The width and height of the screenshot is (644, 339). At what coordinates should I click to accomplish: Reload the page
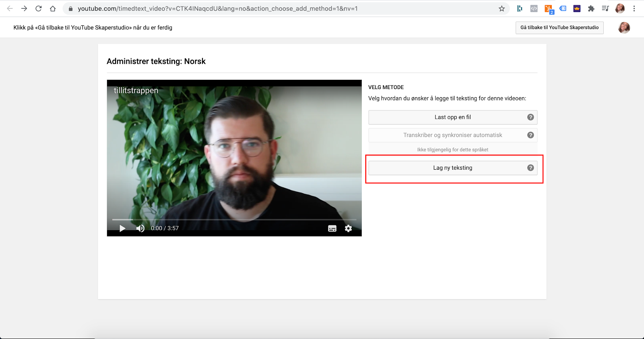39,8
